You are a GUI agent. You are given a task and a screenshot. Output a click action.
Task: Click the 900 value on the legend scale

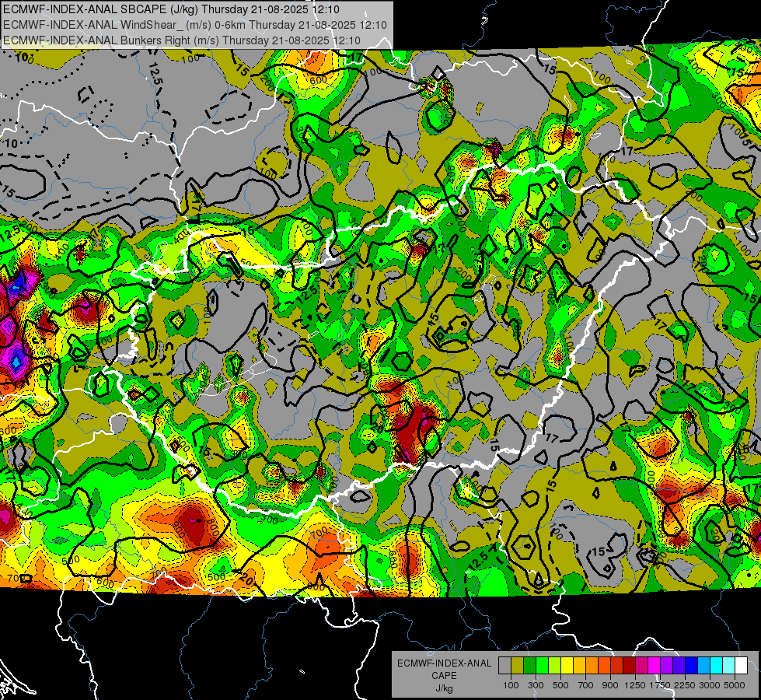[x=610, y=685]
